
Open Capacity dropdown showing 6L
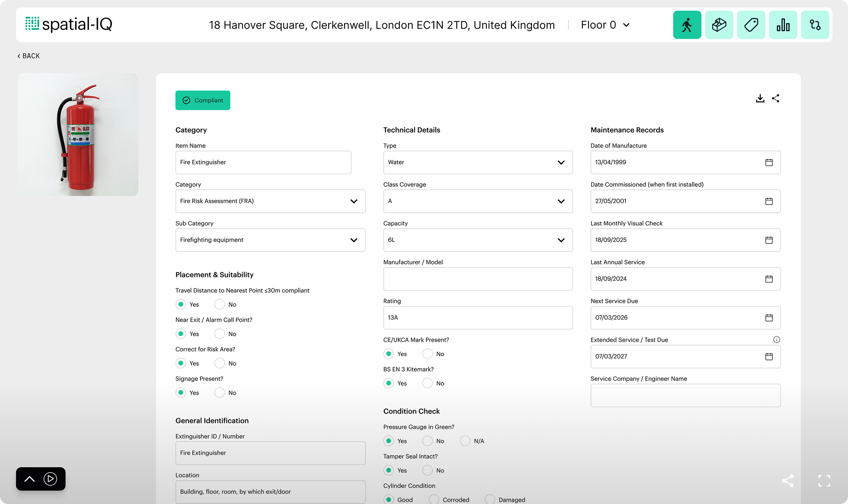pos(478,240)
